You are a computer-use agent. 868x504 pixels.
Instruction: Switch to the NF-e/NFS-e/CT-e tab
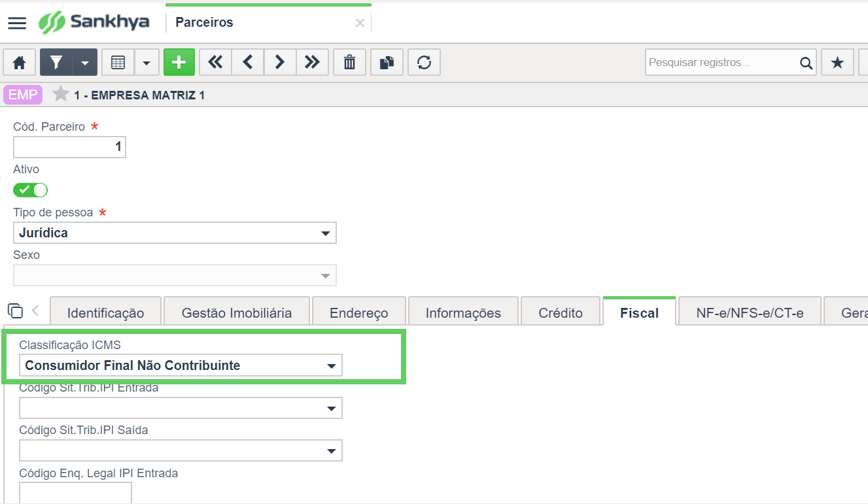pyautogui.click(x=750, y=312)
